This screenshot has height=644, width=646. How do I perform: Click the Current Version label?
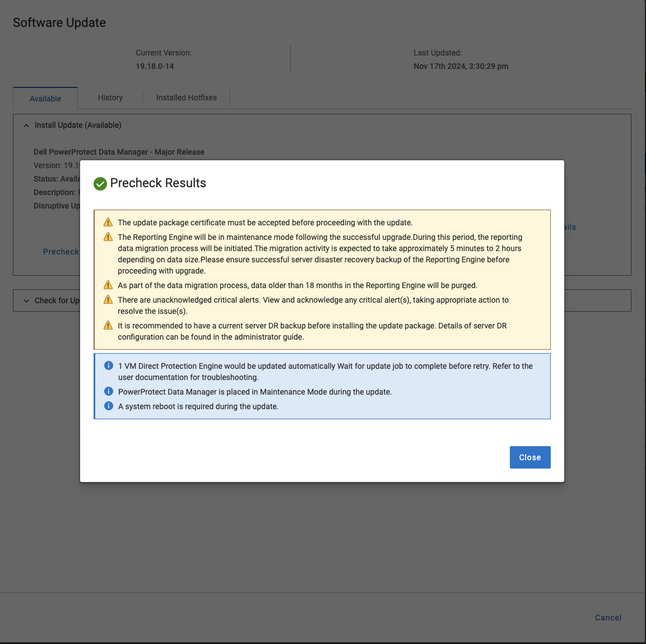coord(164,53)
